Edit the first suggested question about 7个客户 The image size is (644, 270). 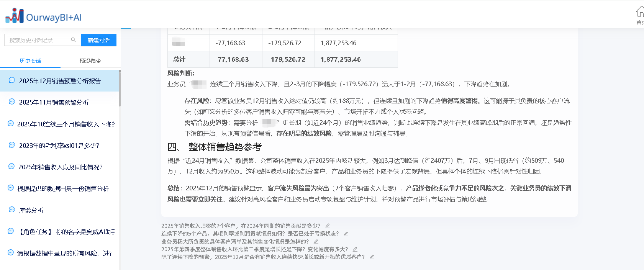(328, 226)
